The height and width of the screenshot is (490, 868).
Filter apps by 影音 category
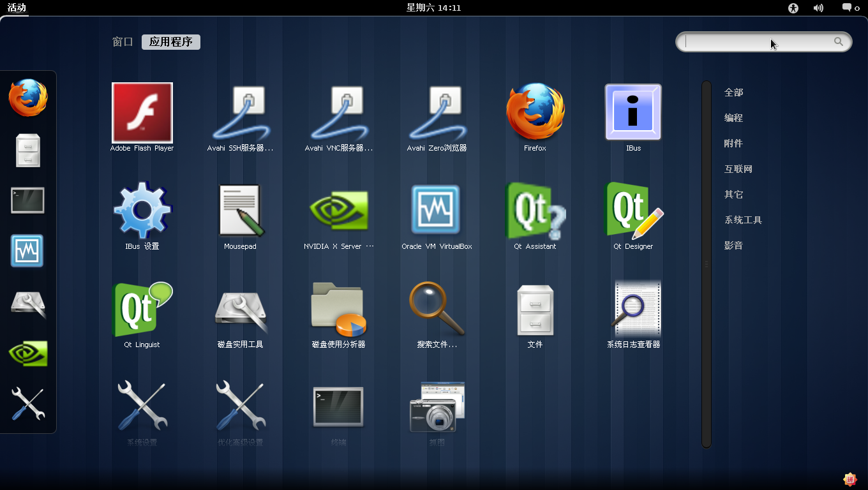[733, 246]
